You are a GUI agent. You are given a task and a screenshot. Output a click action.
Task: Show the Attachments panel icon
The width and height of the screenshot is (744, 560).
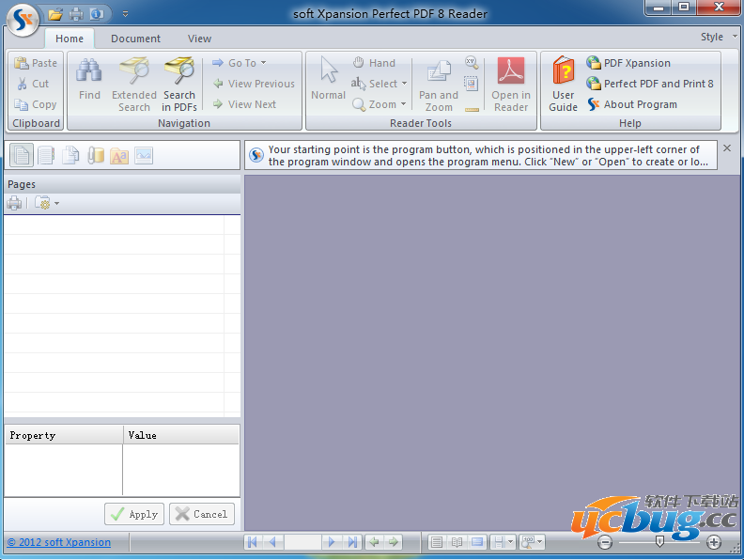pos(96,155)
